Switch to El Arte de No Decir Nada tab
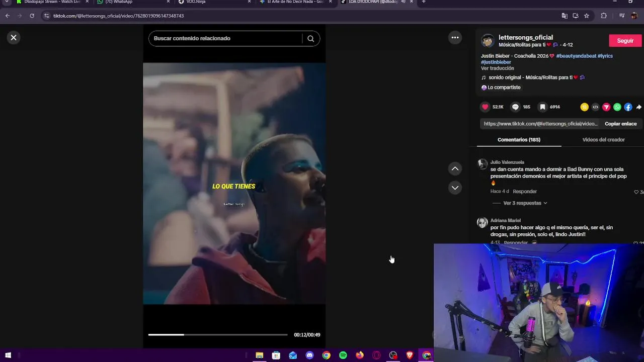 point(296,2)
